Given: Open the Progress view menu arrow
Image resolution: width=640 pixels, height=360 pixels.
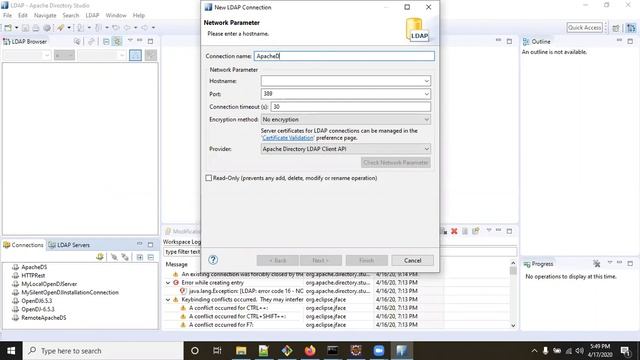Looking at the screenshot, I should 610,262.
